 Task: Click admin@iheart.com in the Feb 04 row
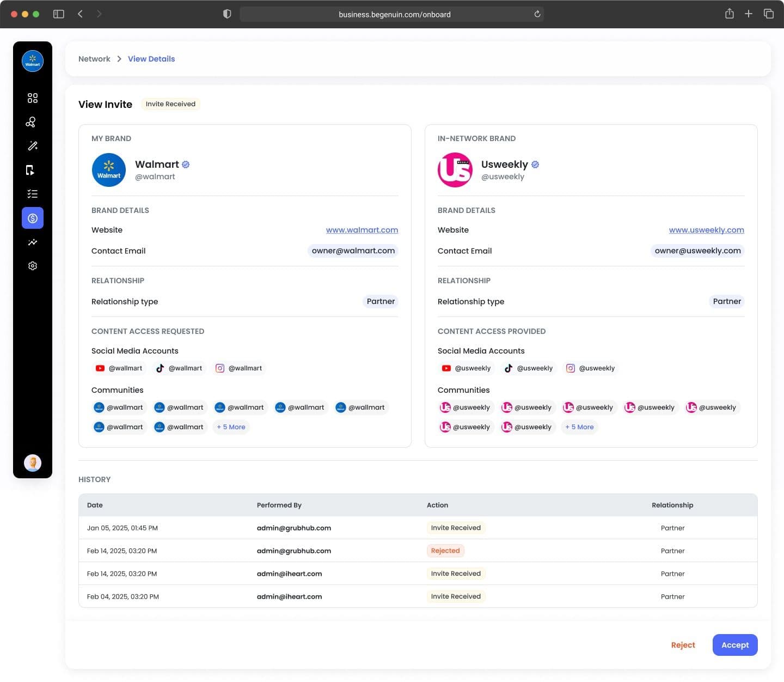click(x=289, y=596)
